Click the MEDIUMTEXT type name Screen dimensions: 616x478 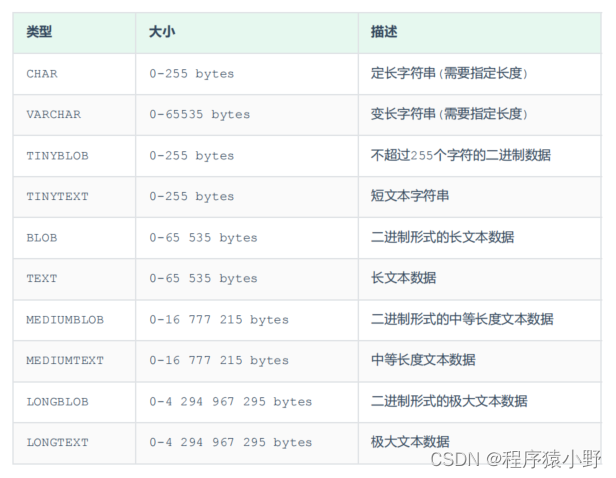(65, 361)
